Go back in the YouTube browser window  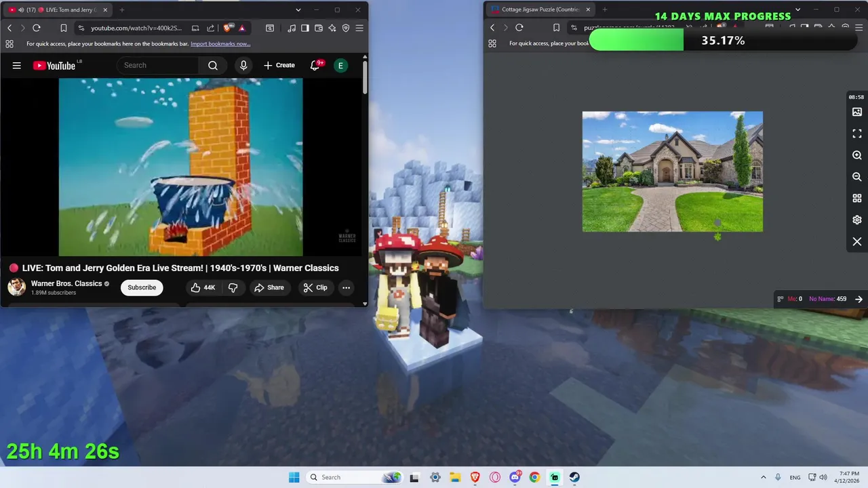[x=9, y=28]
